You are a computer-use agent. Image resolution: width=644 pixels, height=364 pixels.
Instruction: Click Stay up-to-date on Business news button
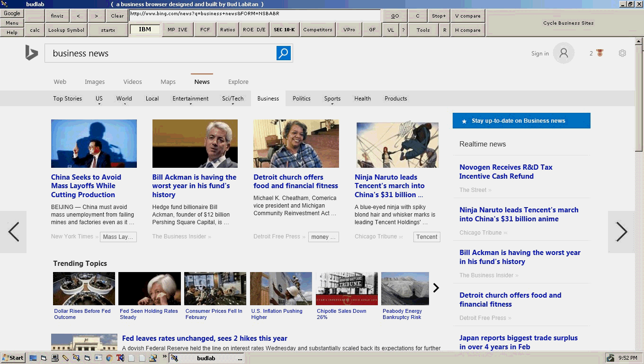[x=521, y=120]
